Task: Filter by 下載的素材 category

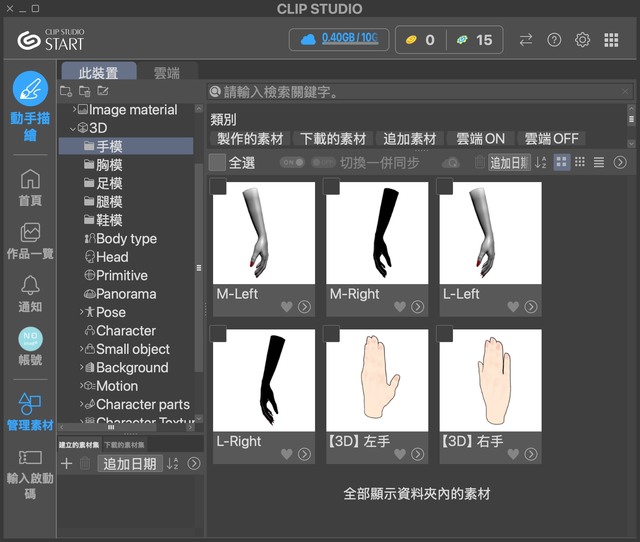Action: point(333,138)
